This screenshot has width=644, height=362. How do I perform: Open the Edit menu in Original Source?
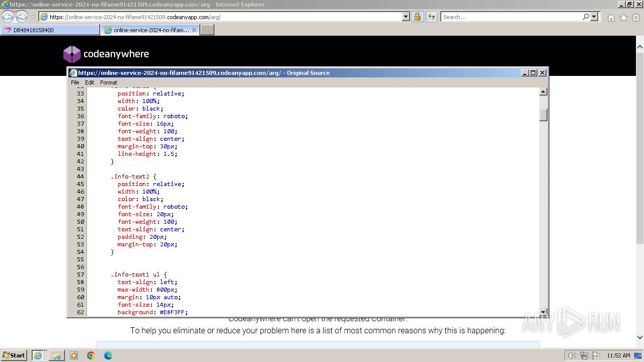click(90, 82)
